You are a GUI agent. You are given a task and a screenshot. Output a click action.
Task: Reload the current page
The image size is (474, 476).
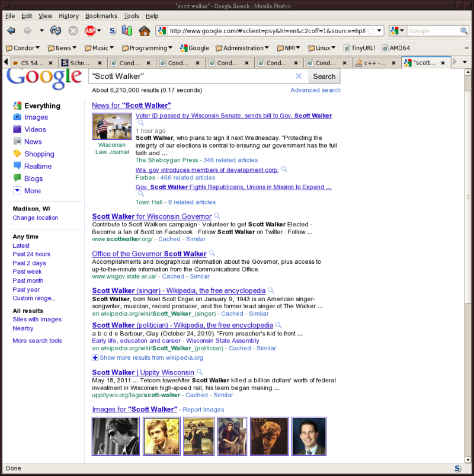(x=56, y=31)
